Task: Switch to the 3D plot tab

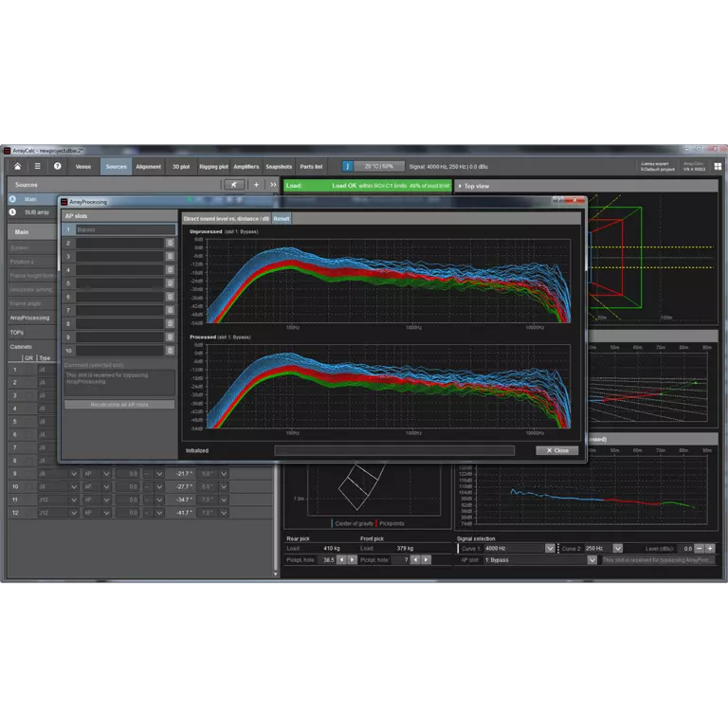Action: pos(181,167)
